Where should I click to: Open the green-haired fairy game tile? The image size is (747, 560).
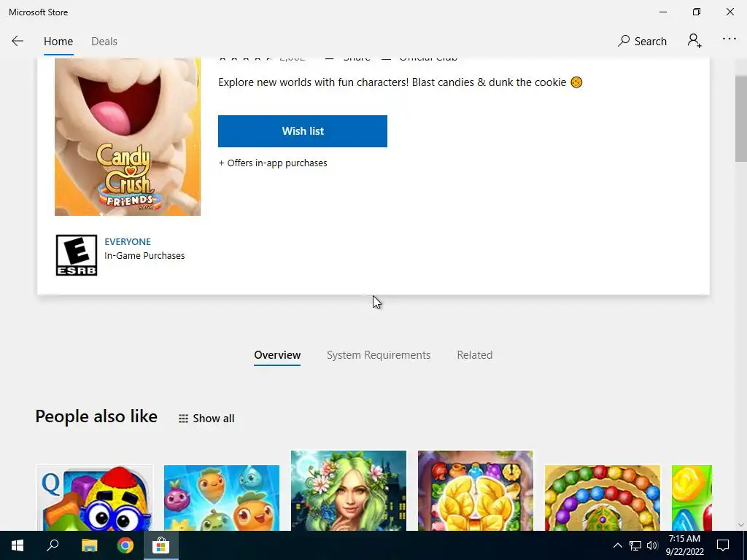[x=349, y=491]
